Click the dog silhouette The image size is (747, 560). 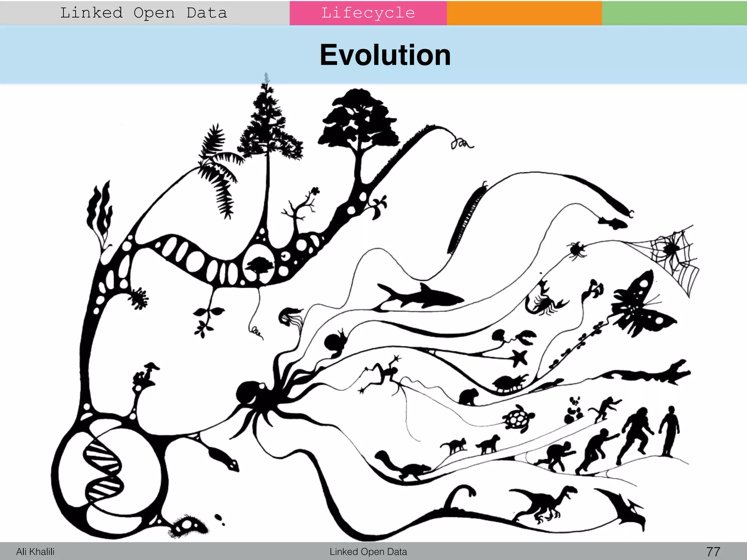[x=488, y=444]
